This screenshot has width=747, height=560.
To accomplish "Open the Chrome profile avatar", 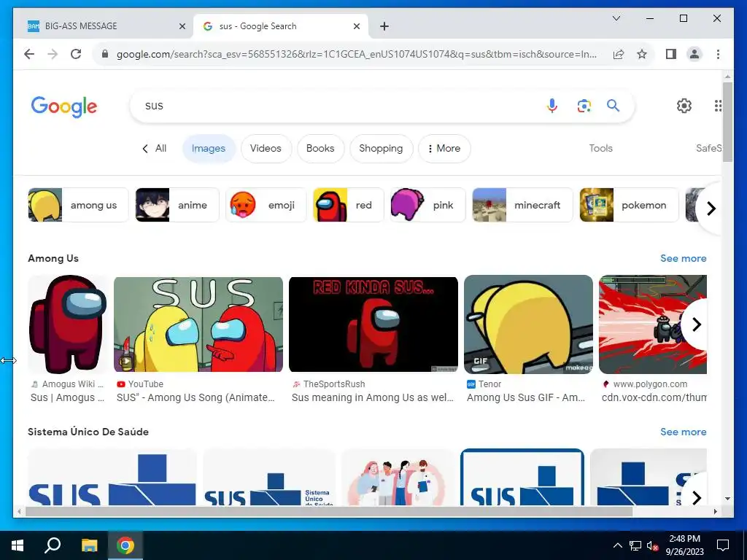I will coord(694,54).
